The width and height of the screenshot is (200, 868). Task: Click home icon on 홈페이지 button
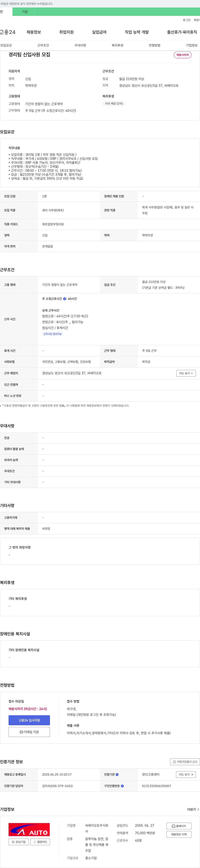tap(173, 826)
